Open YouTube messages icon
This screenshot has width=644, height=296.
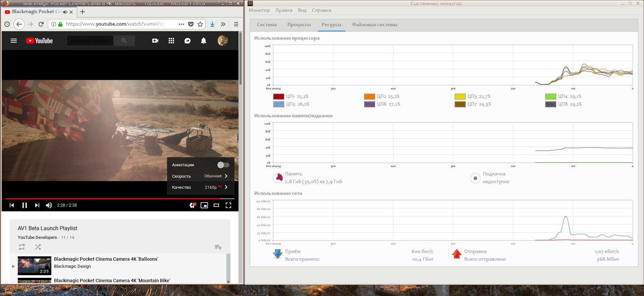(x=187, y=41)
